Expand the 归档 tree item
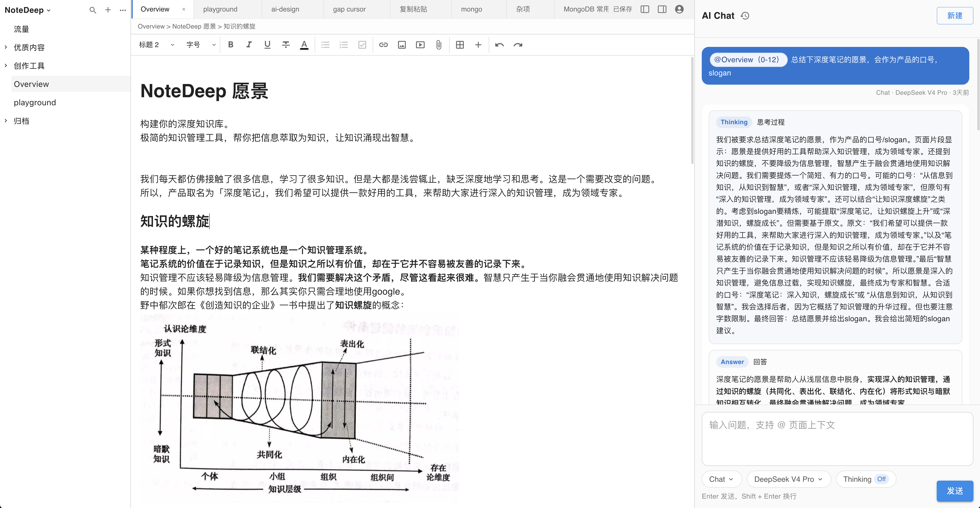 coord(6,121)
